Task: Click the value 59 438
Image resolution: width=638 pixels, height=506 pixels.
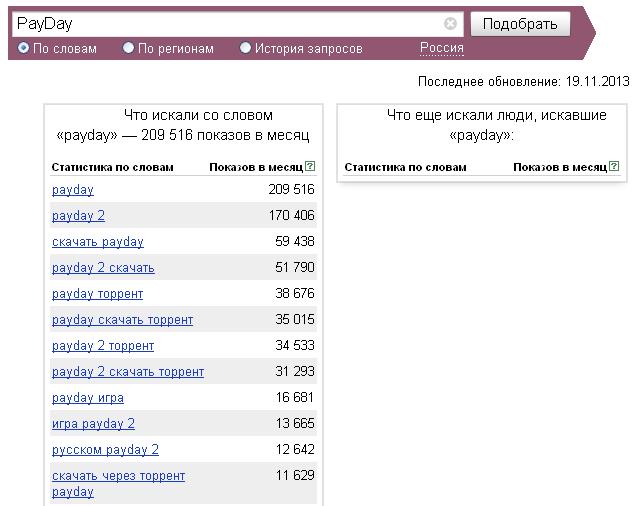Action: (295, 242)
